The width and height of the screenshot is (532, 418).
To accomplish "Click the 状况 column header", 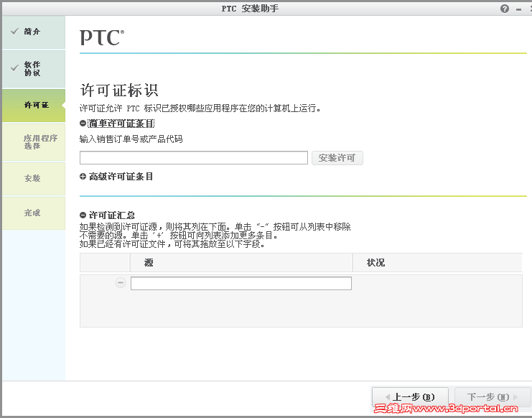I will point(437,263).
